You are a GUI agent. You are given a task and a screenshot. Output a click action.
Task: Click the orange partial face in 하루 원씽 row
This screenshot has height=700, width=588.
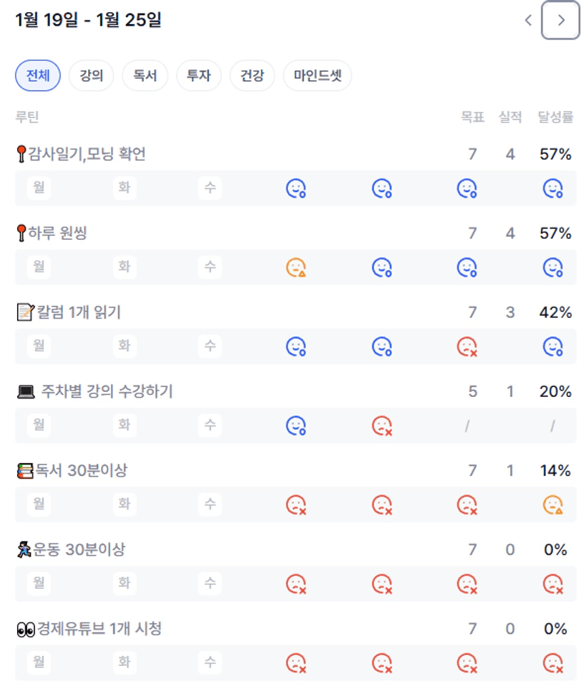tap(296, 267)
